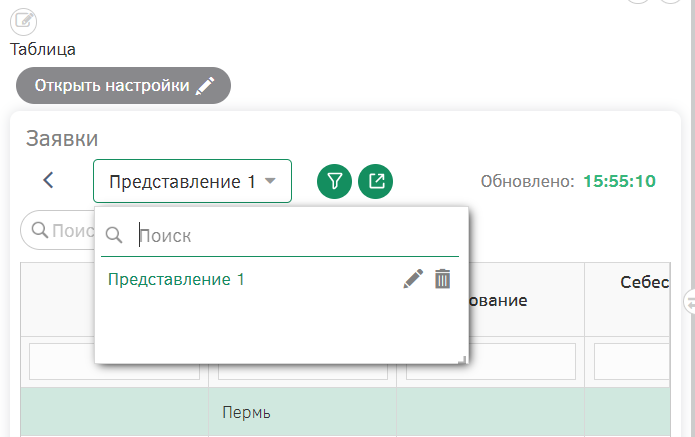Focus filter box under Себес column
Viewport: 695px width, 437px height.
[x=632, y=361]
